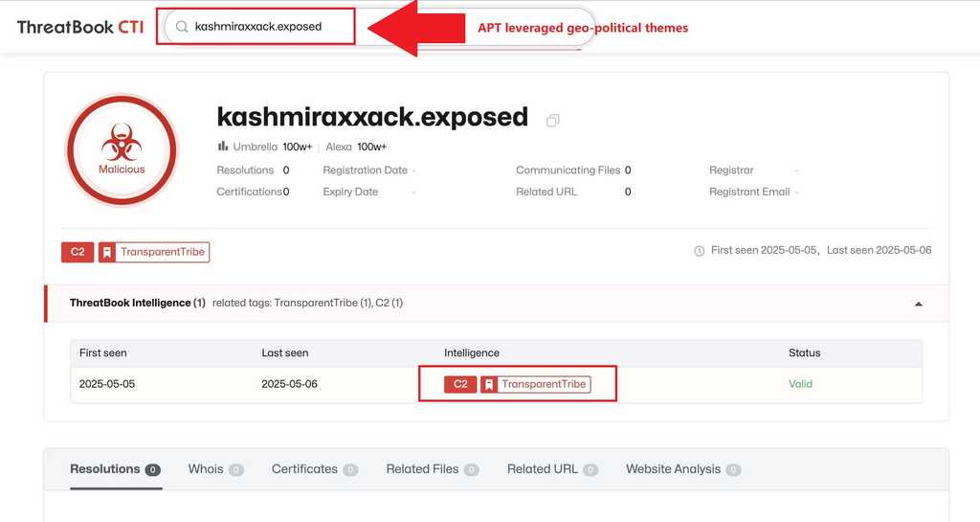Click the First seen clock icon
This screenshot has width=980, height=522.
(x=699, y=251)
